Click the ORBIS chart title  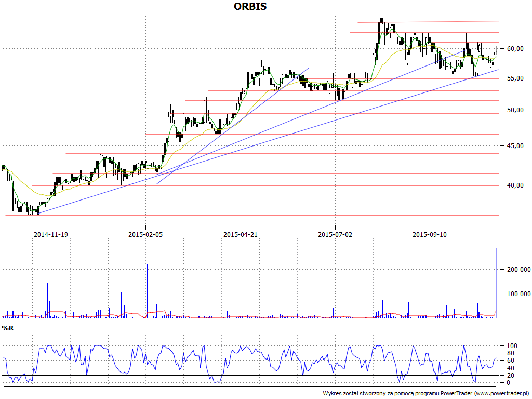coord(250,6)
